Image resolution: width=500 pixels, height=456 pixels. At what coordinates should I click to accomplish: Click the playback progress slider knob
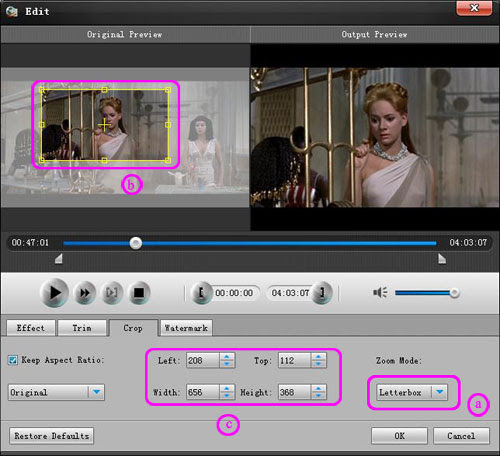[x=136, y=243]
